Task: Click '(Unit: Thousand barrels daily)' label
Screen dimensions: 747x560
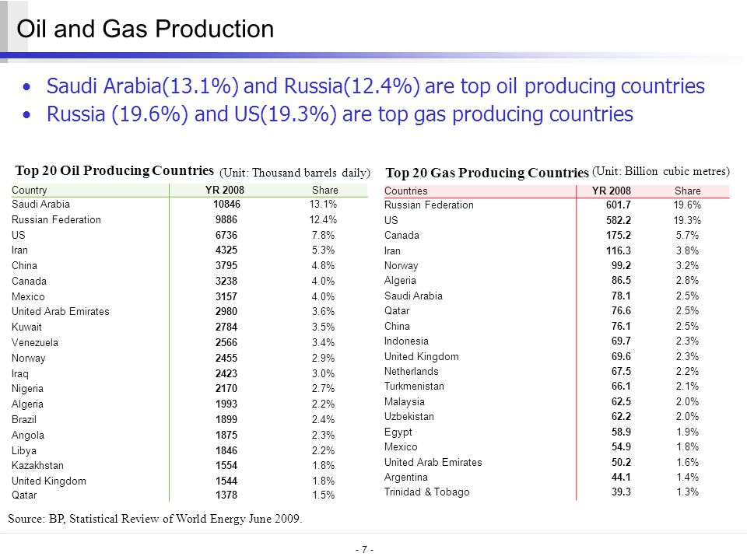Action: (294, 173)
